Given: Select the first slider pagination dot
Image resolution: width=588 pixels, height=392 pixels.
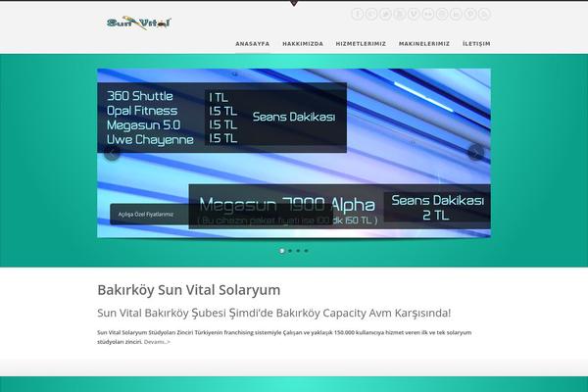Looking at the screenshot, I should coord(282,251).
